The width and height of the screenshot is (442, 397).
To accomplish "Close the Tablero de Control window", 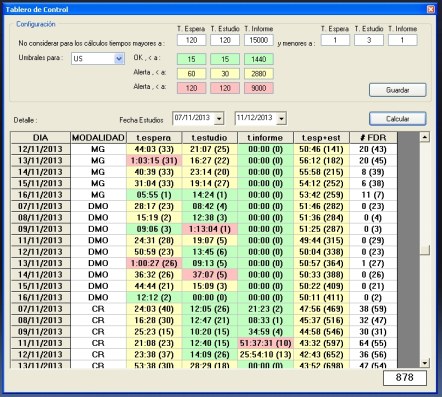I will click(431, 9).
